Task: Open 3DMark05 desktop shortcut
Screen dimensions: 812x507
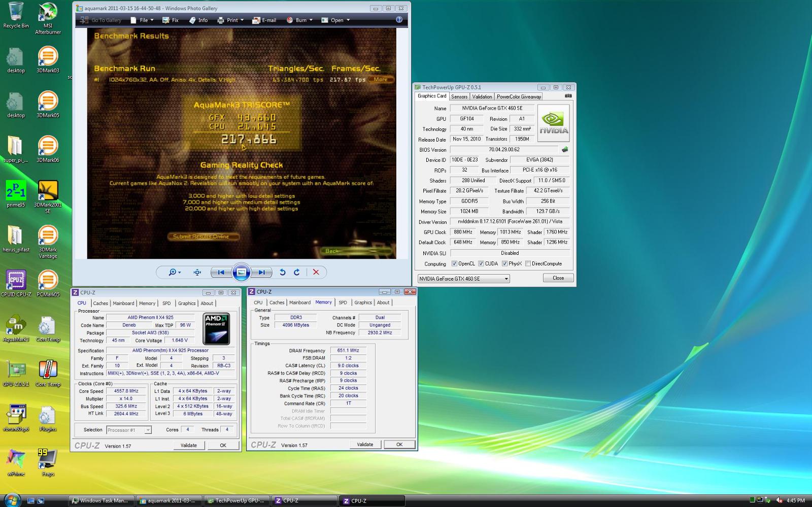Action: [48, 105]
